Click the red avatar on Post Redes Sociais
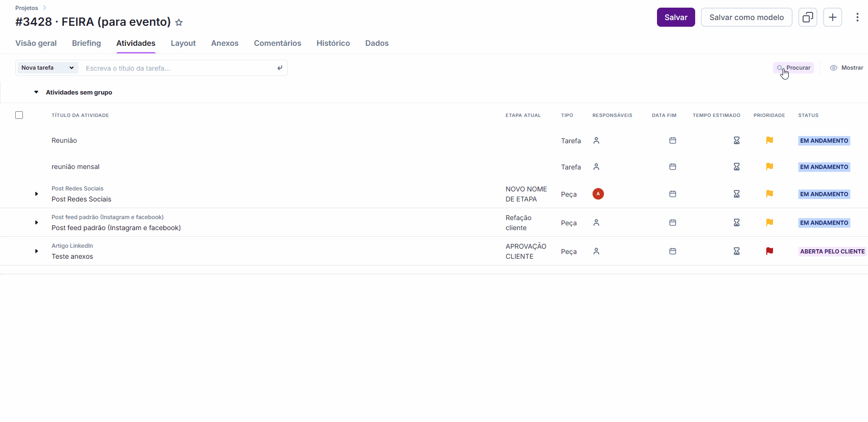Image resolution: width=868 pixels, height=422 pixels. click(x=598, y=194)
